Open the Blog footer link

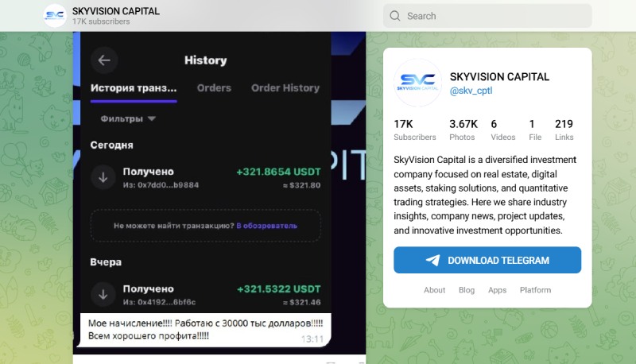[x=467, y=290]
